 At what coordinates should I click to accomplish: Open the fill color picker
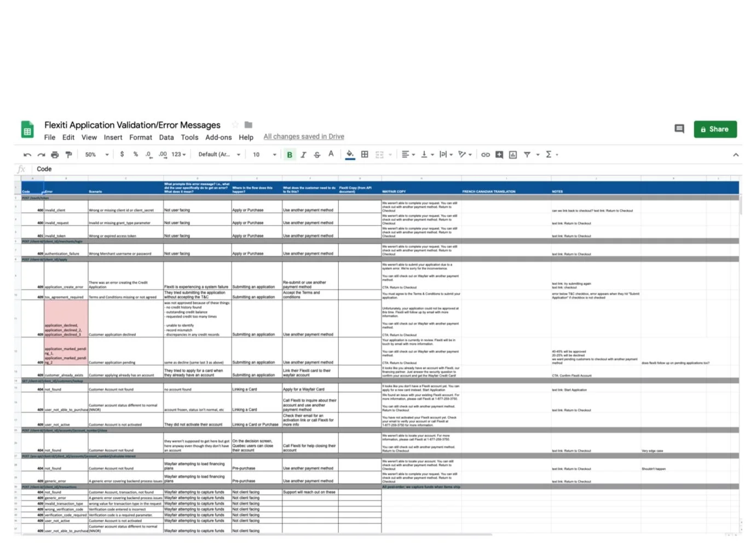[350, 155]
